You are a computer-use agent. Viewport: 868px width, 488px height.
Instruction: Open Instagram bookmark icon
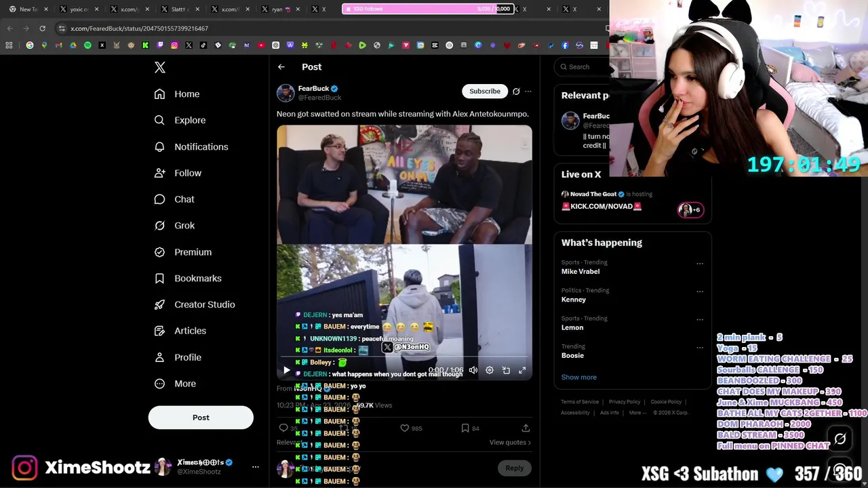tap(174, 45)
